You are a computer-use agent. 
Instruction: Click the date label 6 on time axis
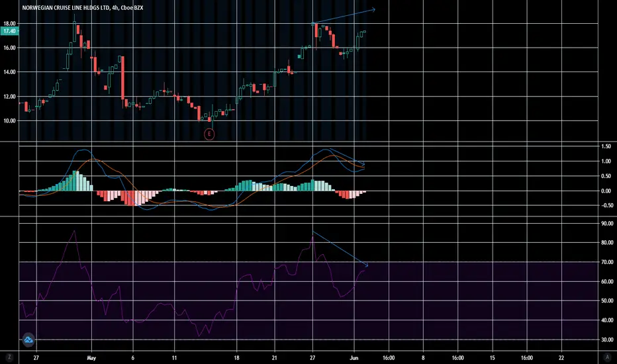point(132,358)
